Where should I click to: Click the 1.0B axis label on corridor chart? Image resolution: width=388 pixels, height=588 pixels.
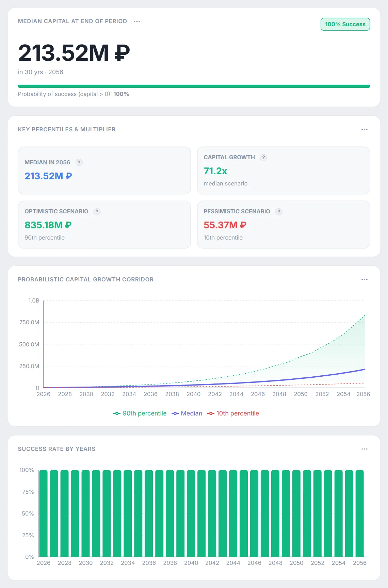coord(34,300)
